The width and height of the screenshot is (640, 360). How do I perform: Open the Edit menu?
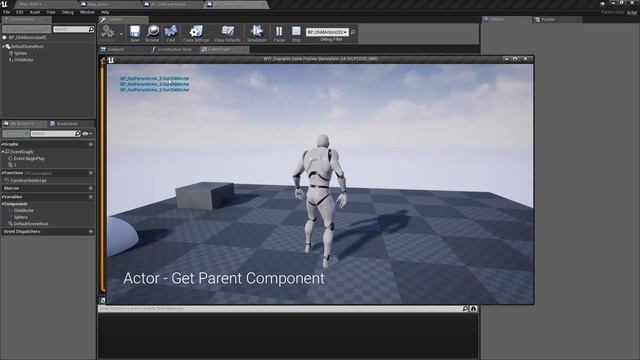coord(20,12)
